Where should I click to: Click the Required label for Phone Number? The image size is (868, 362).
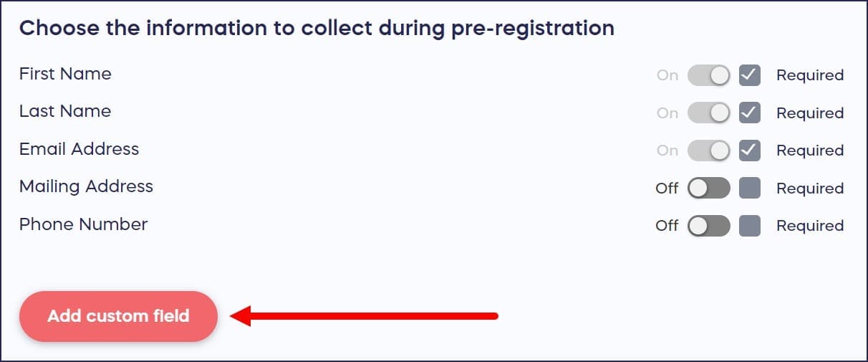[810, 226]
